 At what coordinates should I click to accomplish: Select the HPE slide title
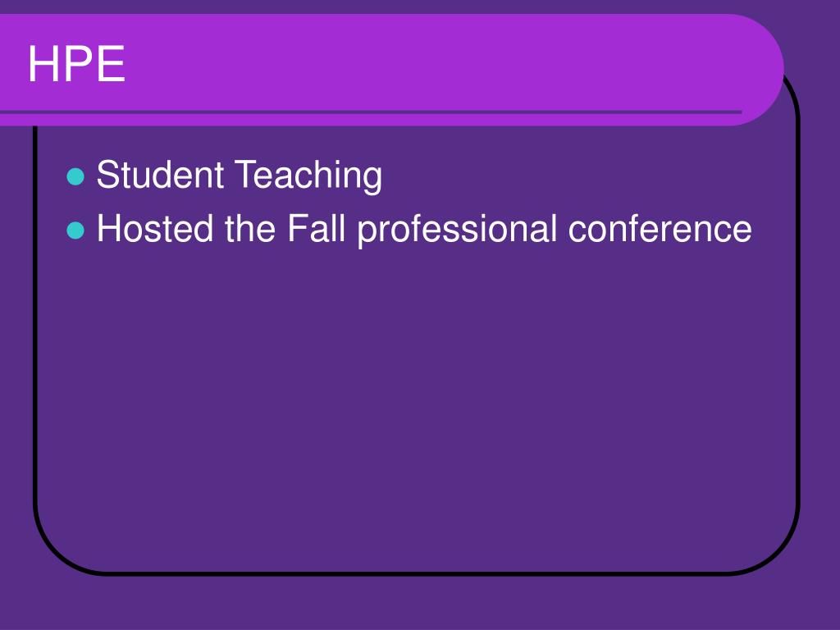76,64
